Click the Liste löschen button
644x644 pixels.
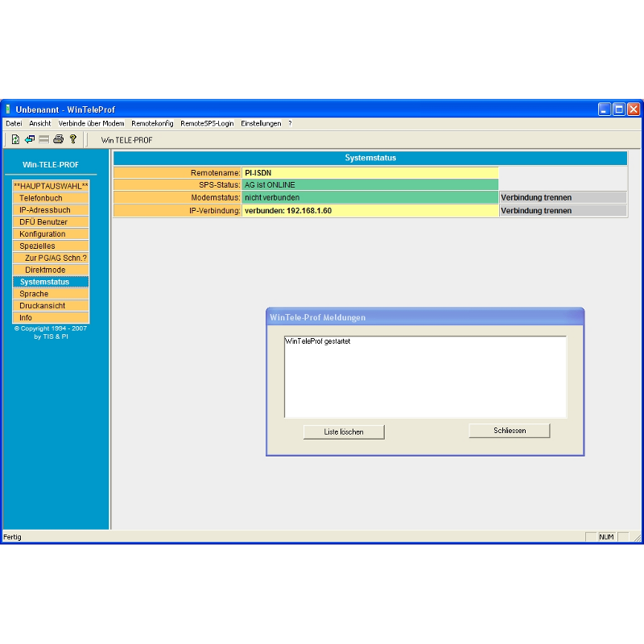tap(344, 432)
